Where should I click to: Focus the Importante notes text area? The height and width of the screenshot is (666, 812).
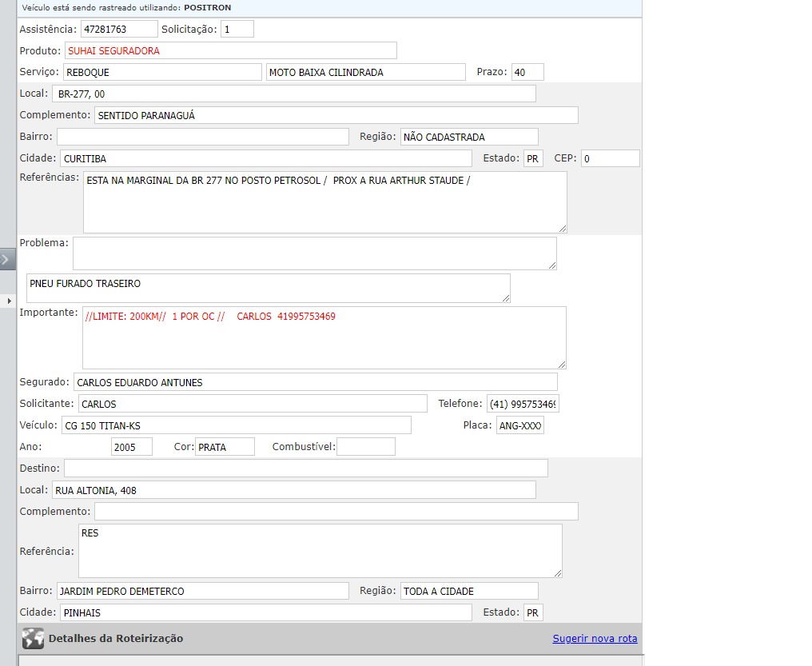pyautogui.click(x=324, y=337)
